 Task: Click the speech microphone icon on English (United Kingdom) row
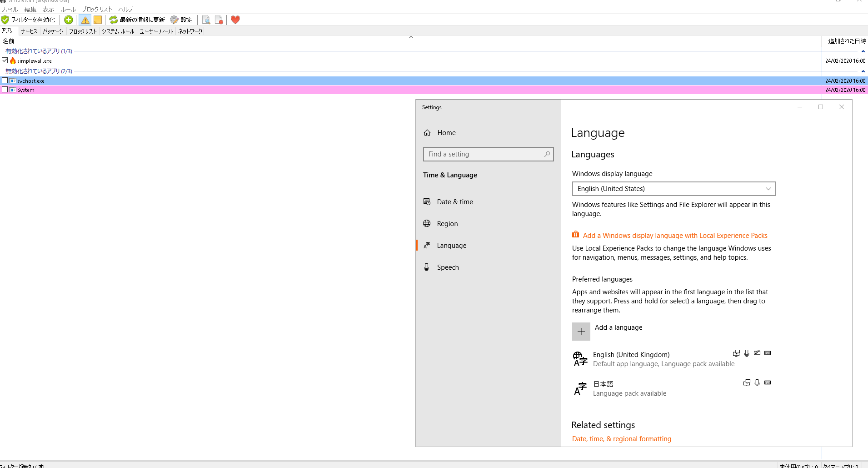(x=747, y=353)
